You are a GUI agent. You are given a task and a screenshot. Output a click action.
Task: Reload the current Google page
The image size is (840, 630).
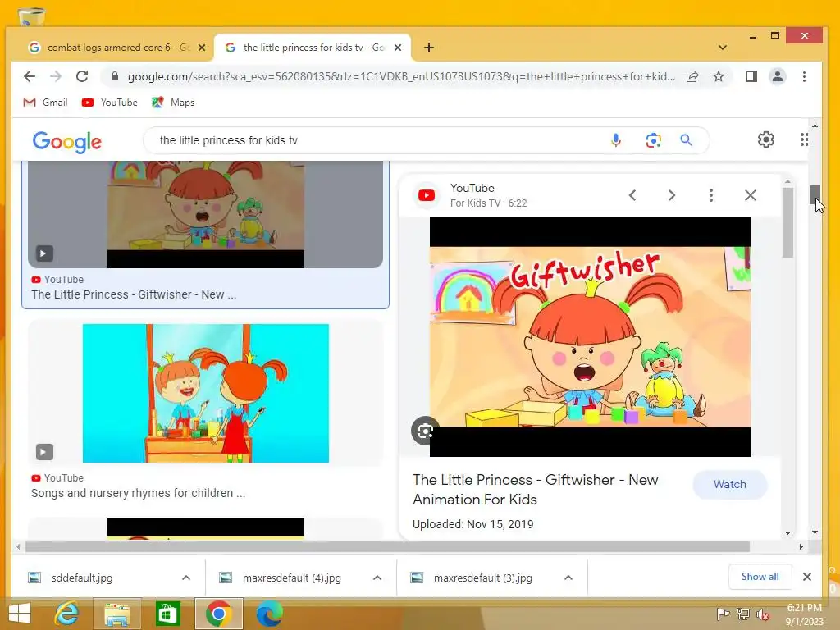click(x=82, y=76)
